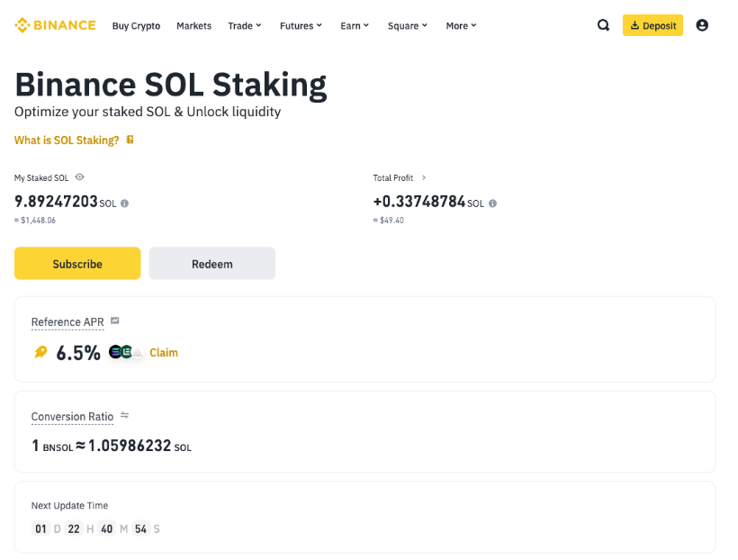The width and height of the screenshot is (738, 560).
Task: Open the Markets page
Action: (193, 26)
